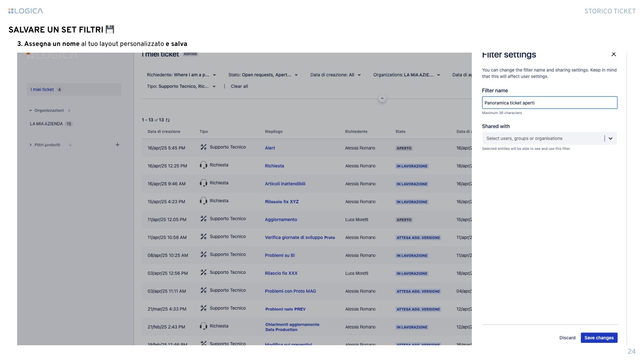The width and height of the screenshot is (644, 362).
Task: Sort by the Stato column header
Action: [400, 131]
